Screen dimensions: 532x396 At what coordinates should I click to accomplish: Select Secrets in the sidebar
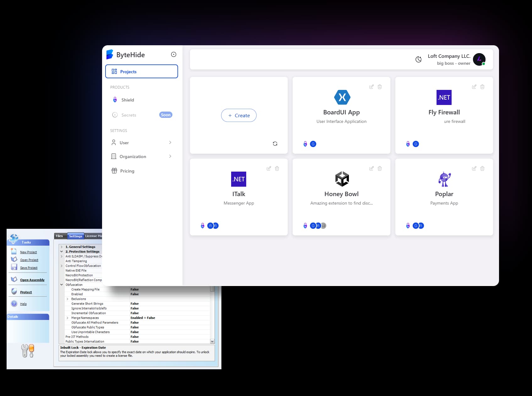point(129,115)
